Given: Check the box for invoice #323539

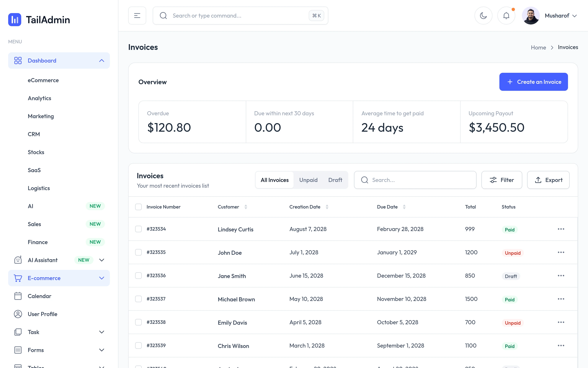Looking at the screenshot, I should click(138, 346).
